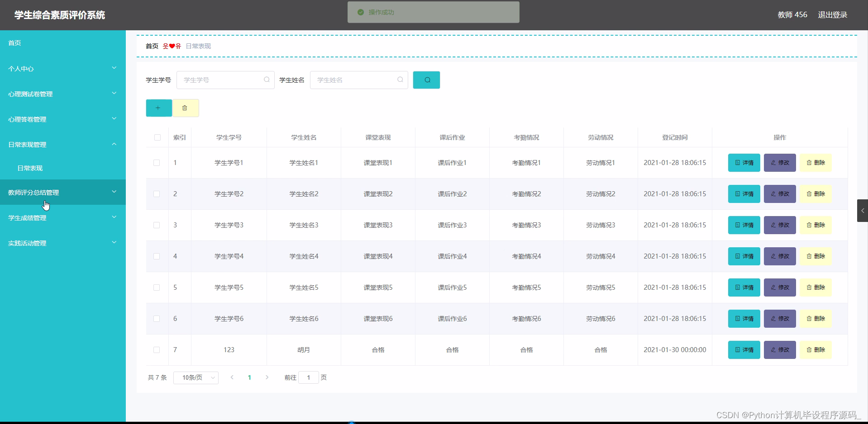Click page number 1 in pagination
The height and width of the screenshot is (424, 868).
point(249,377)
